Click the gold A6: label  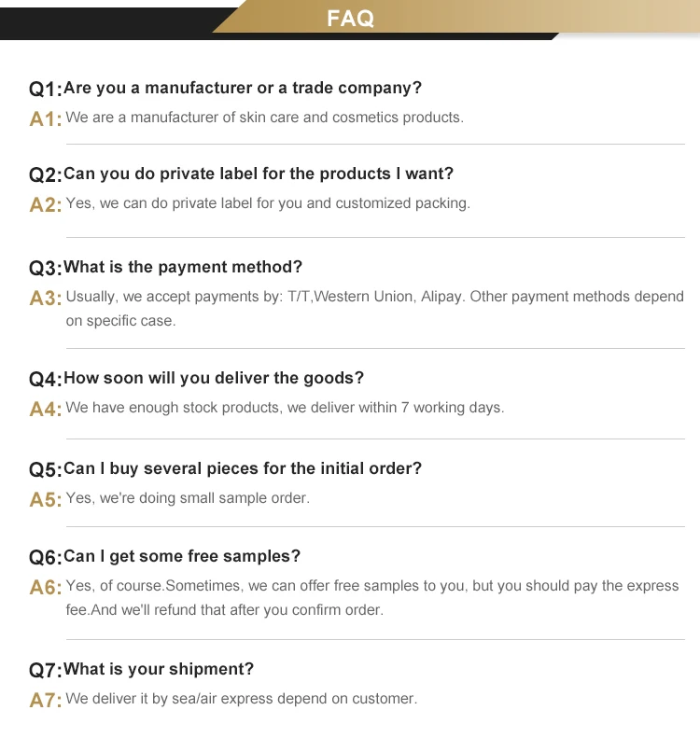(x=46, y=588)
